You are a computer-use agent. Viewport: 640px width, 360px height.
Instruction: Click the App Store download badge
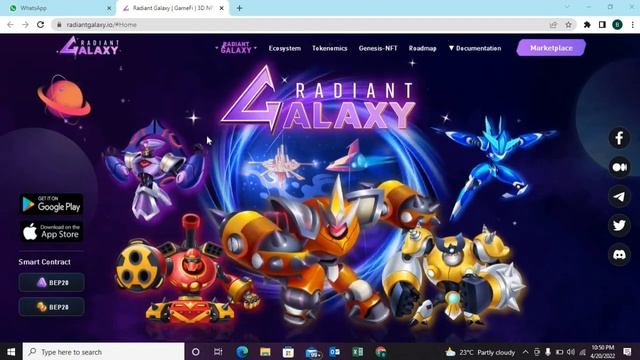tap(51, 232)
